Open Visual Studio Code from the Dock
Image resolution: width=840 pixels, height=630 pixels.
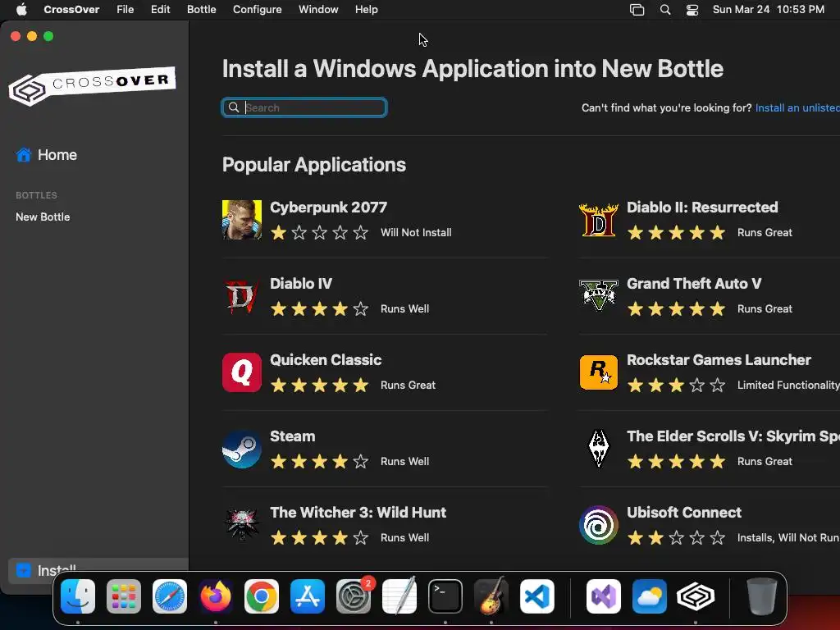(536, 596)
